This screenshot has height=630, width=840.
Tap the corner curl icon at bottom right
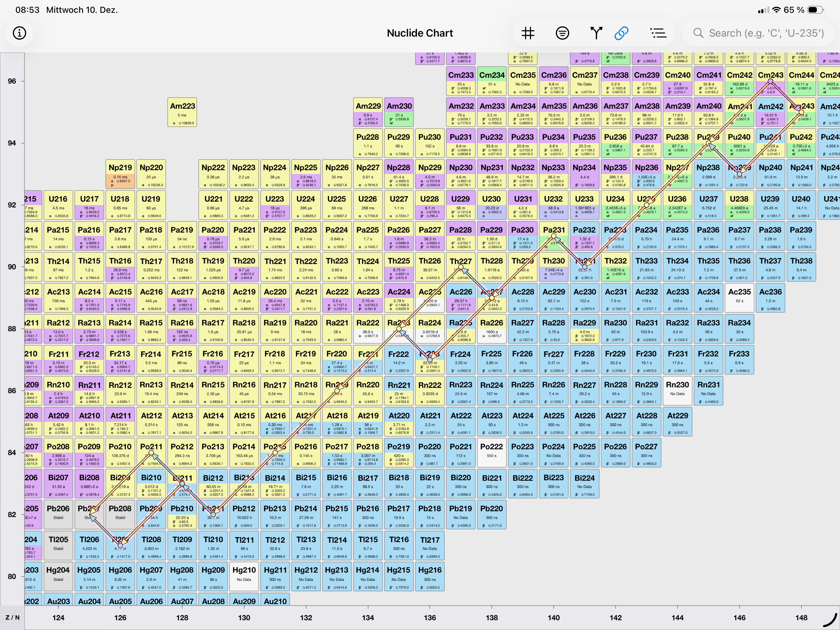830,620
